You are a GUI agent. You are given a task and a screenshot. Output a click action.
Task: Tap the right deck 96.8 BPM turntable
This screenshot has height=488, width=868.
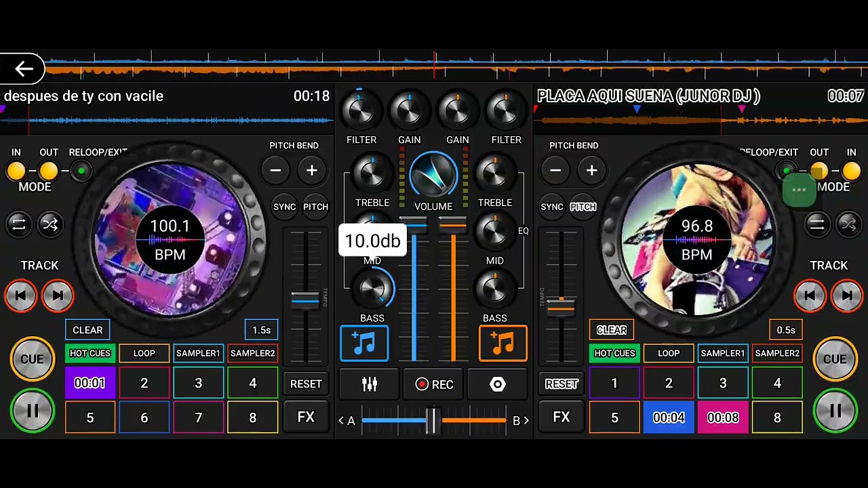(x=696, y=240)
